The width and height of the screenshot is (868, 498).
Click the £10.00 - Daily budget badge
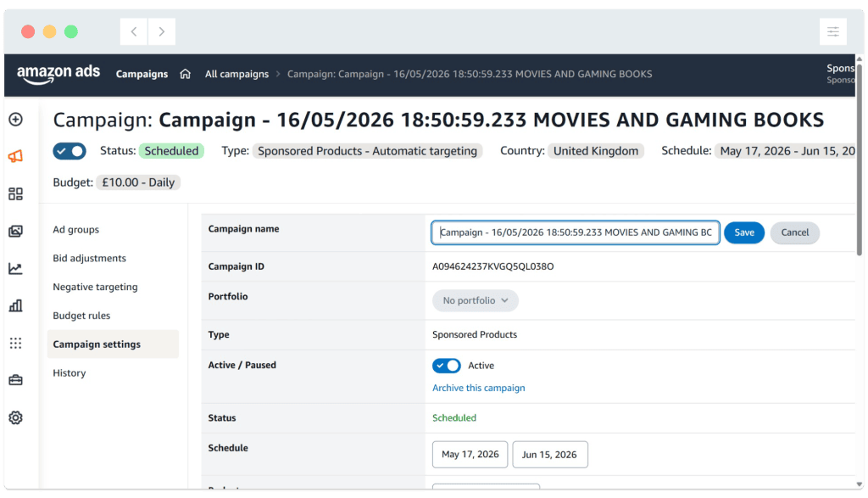(x=138, y=182)
